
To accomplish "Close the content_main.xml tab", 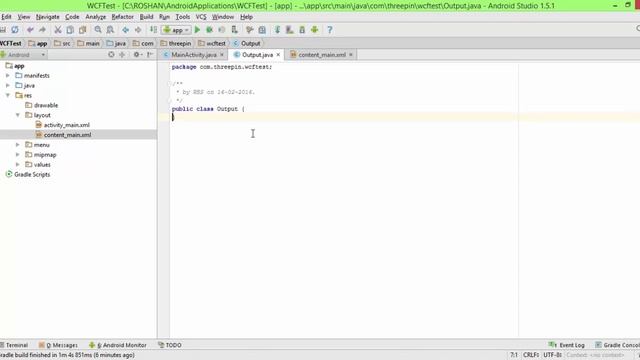I will (351, 55).
